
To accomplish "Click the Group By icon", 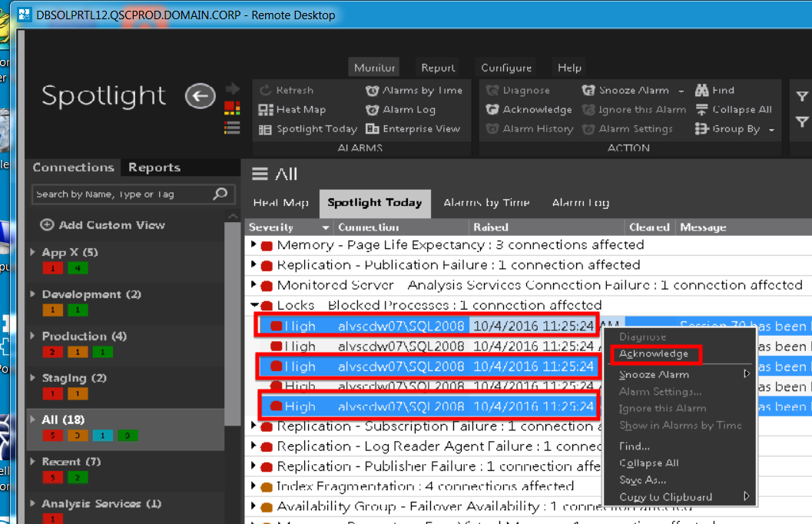I will point(701,129).
